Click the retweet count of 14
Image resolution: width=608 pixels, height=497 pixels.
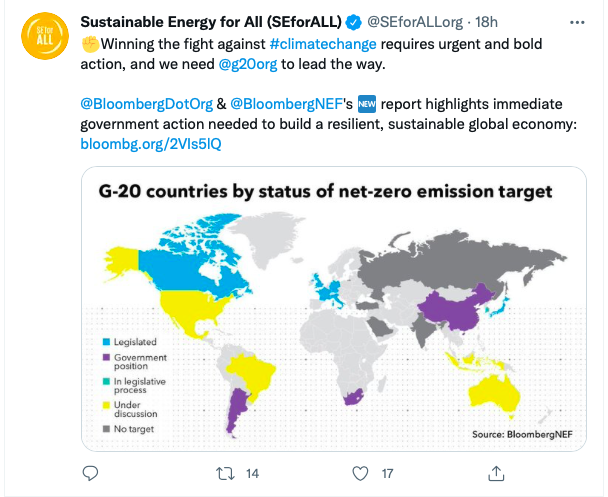pos(252,473)
